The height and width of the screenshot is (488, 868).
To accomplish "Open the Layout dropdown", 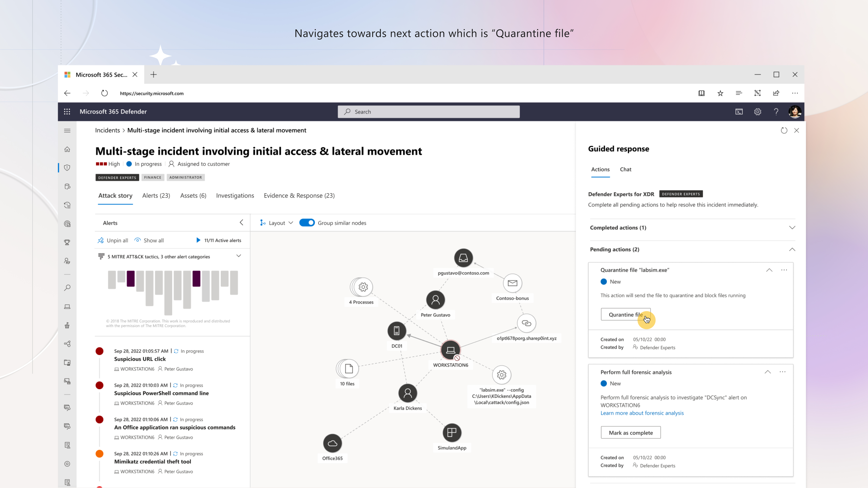I will pos(276,223).
